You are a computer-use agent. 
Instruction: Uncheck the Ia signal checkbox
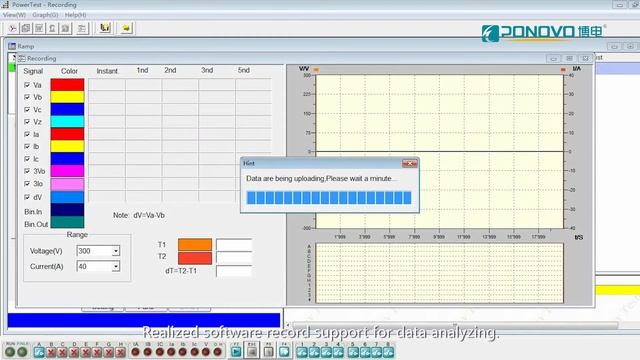[x=27, y=134]
